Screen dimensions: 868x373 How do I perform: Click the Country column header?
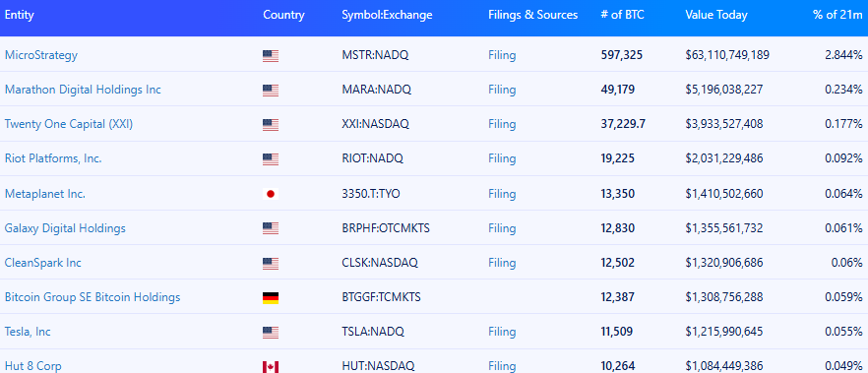pyautogui.click(x=283, y=15)
